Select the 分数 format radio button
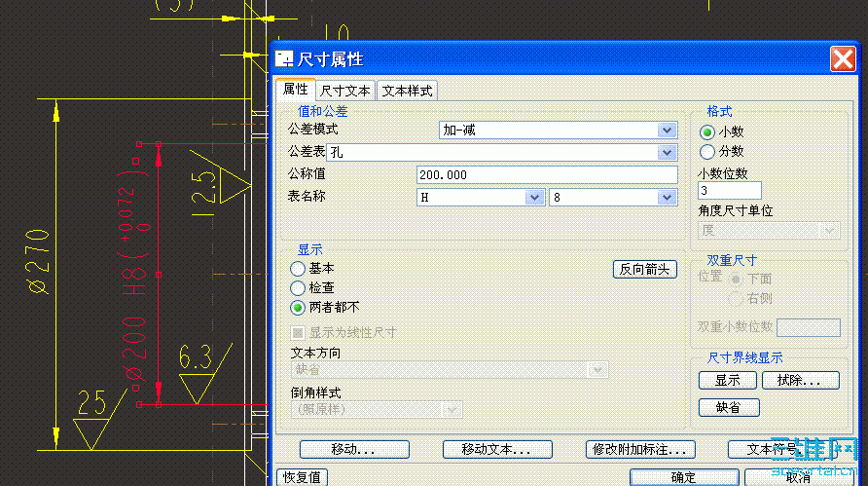The height and width of the screenshot is (486, 868). click(706, 151)
